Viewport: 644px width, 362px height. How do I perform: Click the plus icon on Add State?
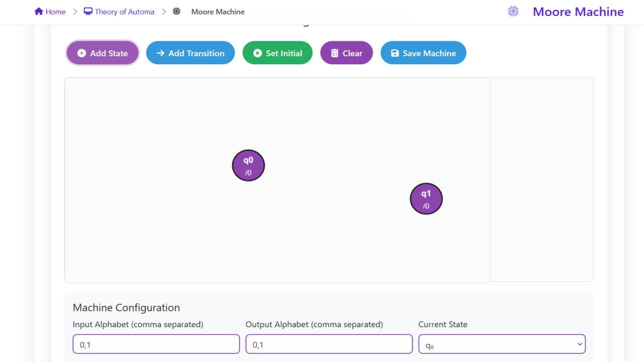pos(82,53)
